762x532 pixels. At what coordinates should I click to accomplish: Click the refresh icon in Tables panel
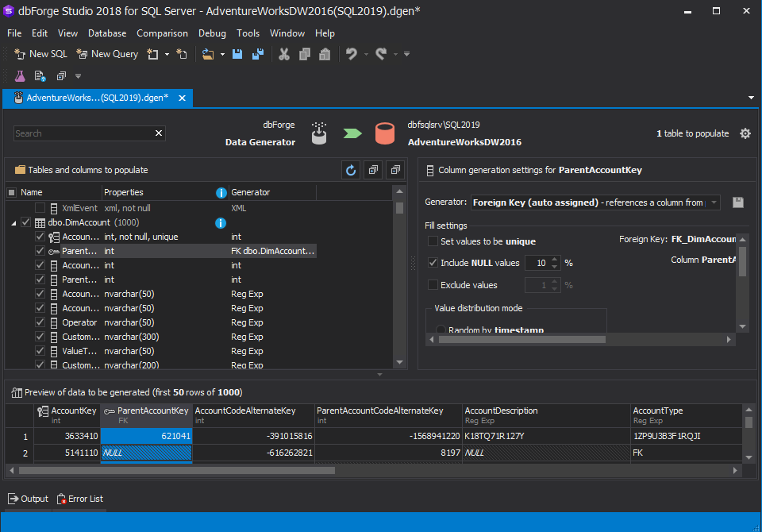tap(351, 170)
